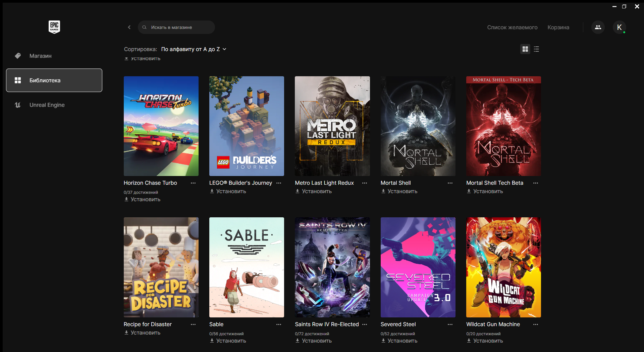Image resolution: width=644 pixels, height=352 pixels.
Task: Open the grey Mortal Shell cover
Action: [418, 126]
